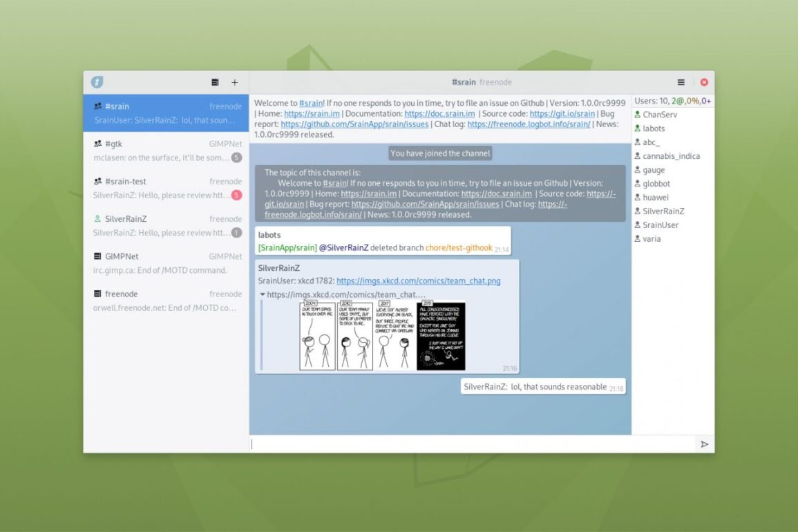
Task: Open the hamburger menu in title bar
Action: point(681,82)
